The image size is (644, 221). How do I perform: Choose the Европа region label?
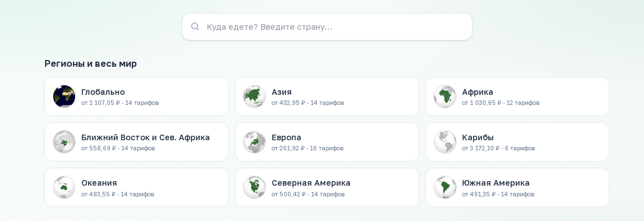tap(286, 137)
